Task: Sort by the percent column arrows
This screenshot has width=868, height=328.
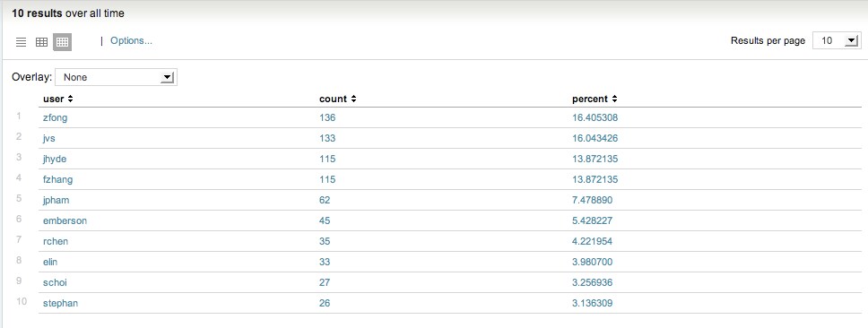Action: (614, 99)
